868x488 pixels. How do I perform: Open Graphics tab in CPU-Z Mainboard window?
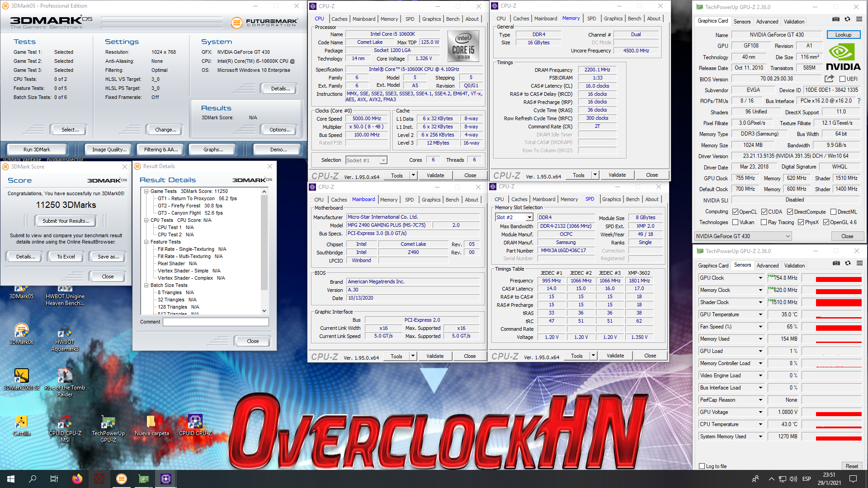click(431, 200)
